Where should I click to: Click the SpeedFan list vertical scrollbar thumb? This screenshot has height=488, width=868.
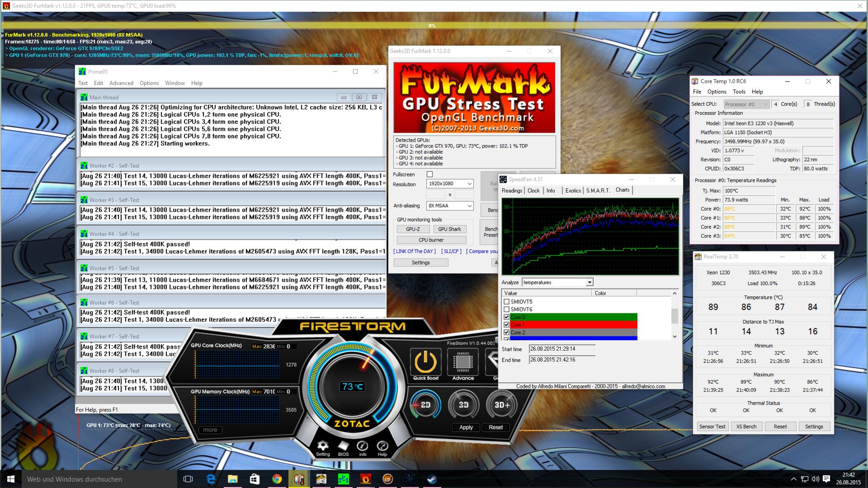coord(674,316)
